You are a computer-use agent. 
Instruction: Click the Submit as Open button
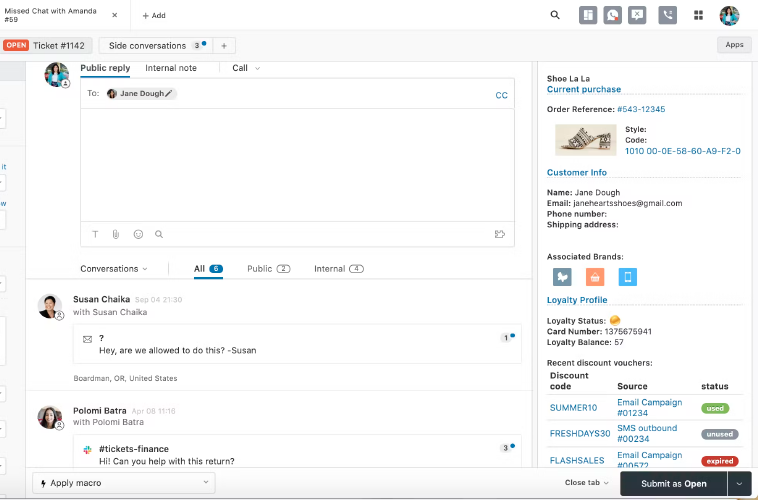(673, 483)
